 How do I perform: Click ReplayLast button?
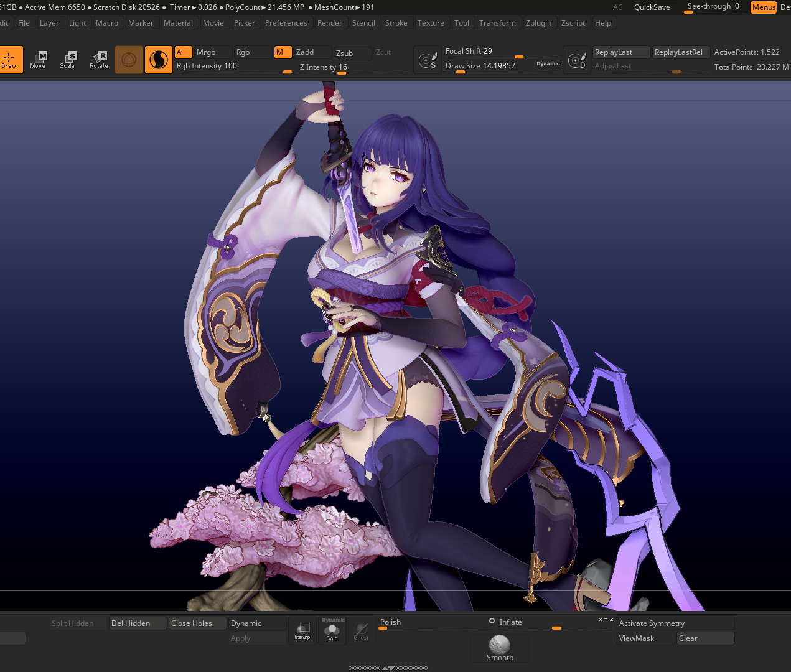point(621,52)
